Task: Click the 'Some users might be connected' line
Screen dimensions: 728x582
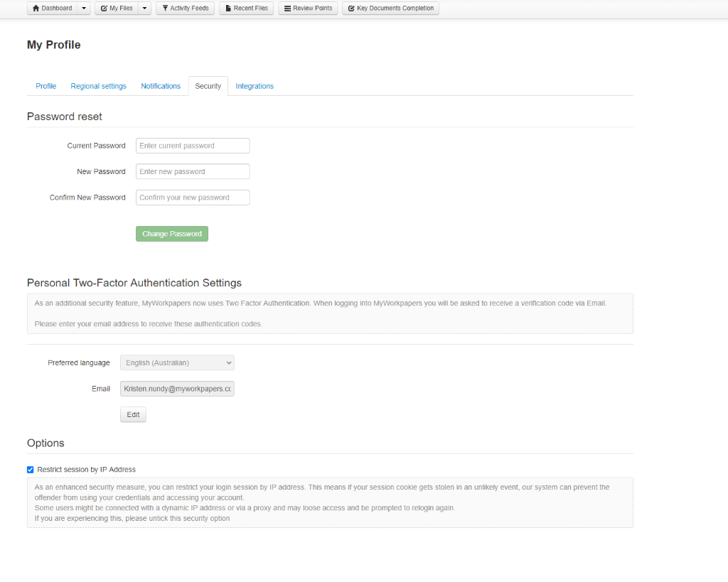Action: (245, 508)
